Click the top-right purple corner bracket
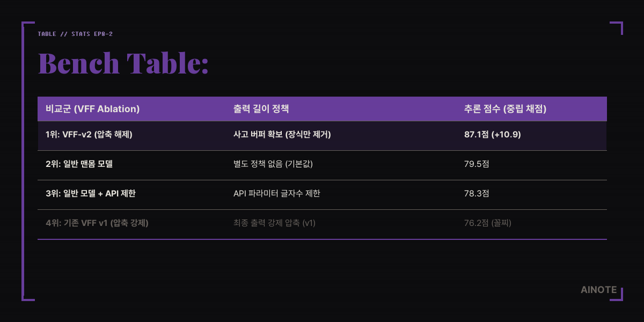644x322 pixels. [617, 28]
